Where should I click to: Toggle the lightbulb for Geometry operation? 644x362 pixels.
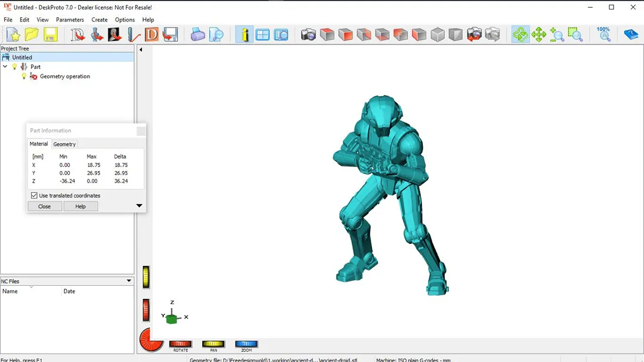(24, 76)
